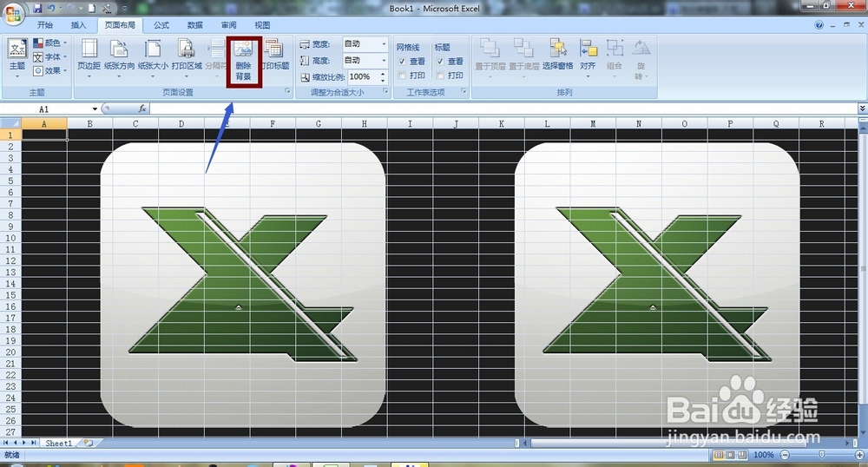Click the zoom out minus button
Screen dimensions: 868x467
point(785,455)
